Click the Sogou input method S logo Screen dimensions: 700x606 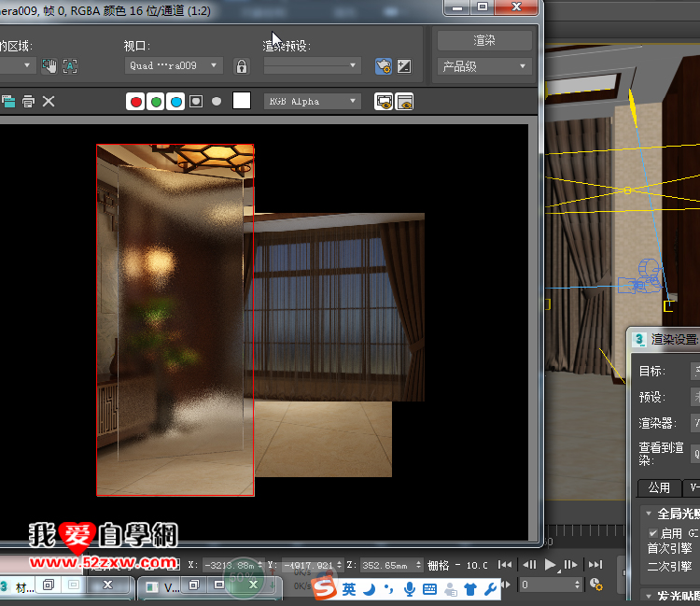pyautogui.click(x=325, y=587)
